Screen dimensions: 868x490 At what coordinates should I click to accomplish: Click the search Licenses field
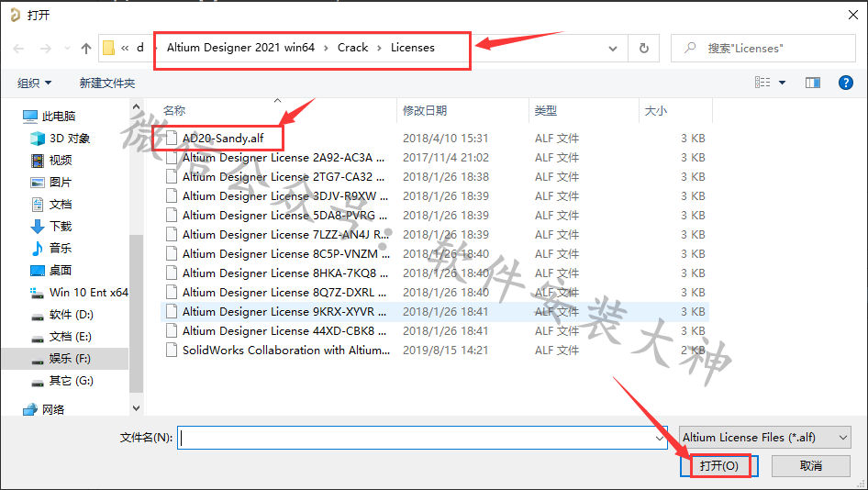click(x=762, y=48)
